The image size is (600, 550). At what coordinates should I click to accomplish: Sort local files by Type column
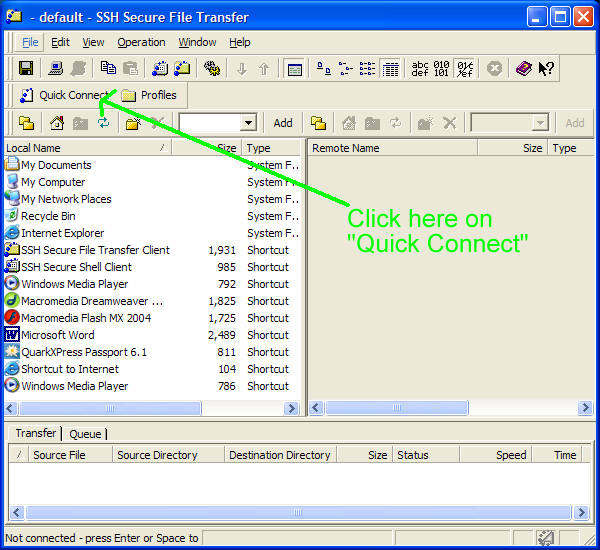(271, 148)
